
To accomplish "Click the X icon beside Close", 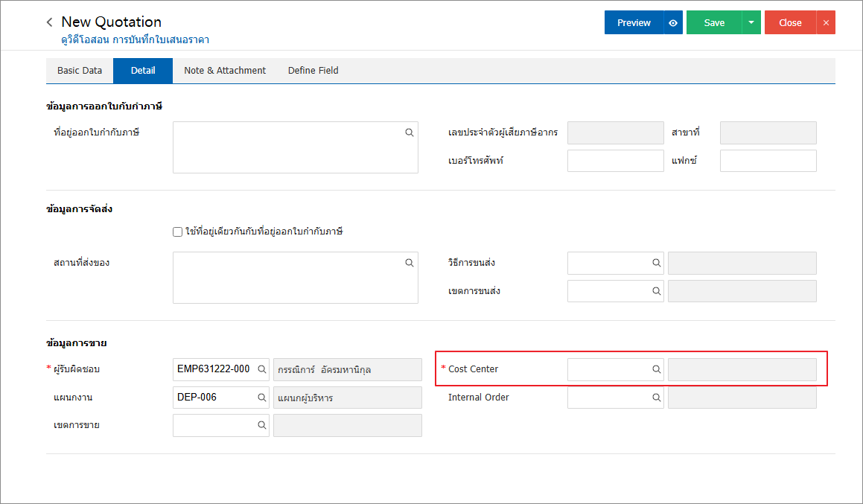I will [826, 23].
